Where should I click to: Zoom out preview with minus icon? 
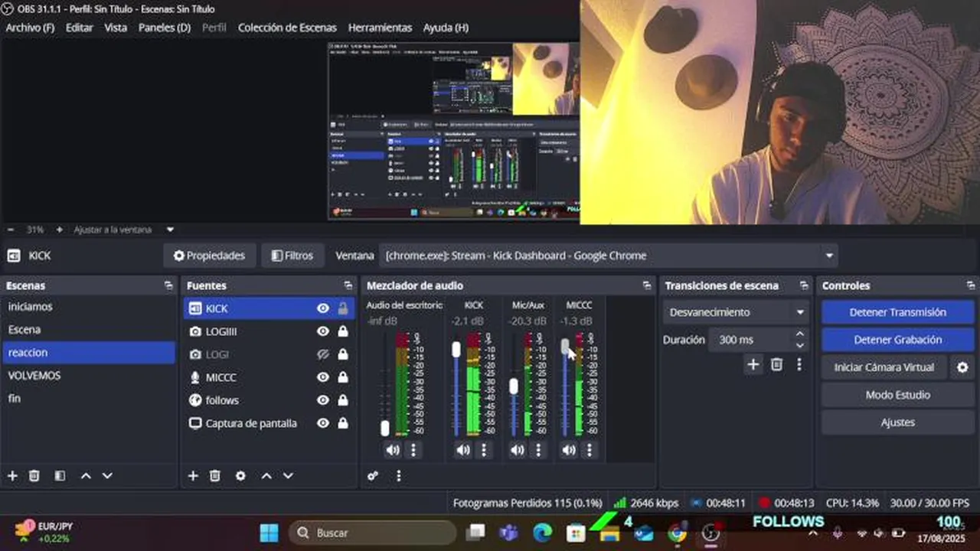pos(11,230)
